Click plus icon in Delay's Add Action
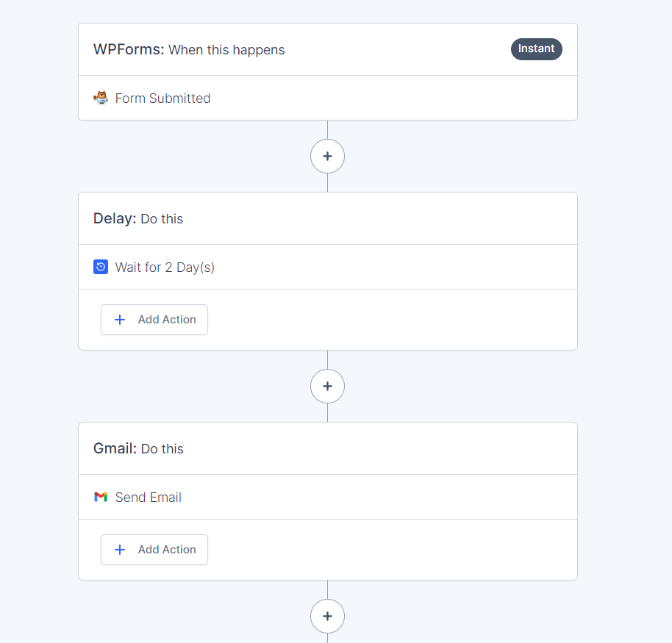The height and width of the screenshot is (643, 672). 120,320
